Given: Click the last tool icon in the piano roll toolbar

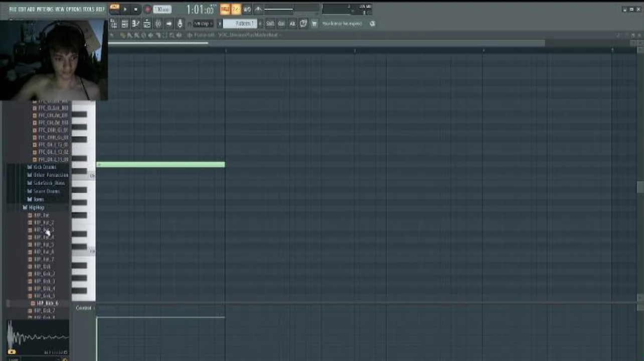Looking at the screenshot, I should pos(179,35).
